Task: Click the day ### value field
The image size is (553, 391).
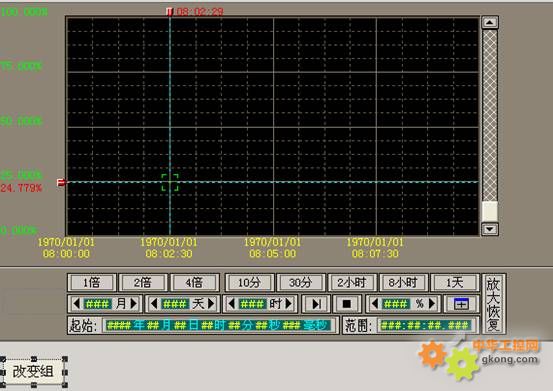Action: pos(175,304)
